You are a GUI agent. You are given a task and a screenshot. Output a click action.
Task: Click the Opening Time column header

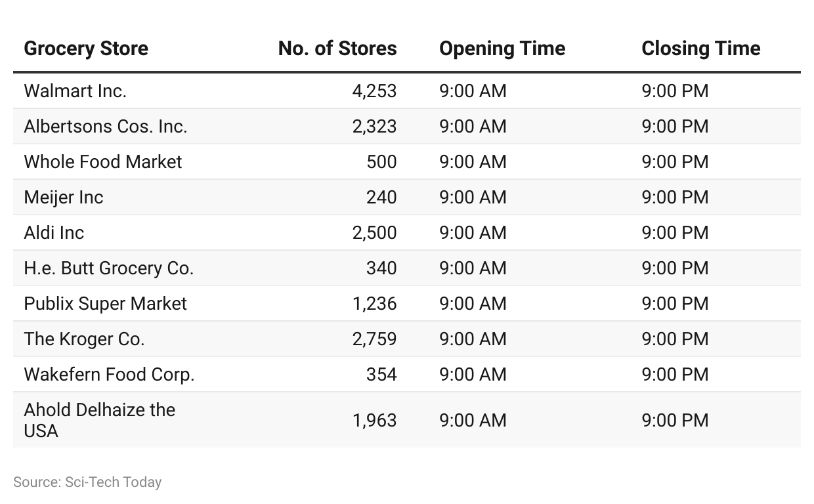502,49
